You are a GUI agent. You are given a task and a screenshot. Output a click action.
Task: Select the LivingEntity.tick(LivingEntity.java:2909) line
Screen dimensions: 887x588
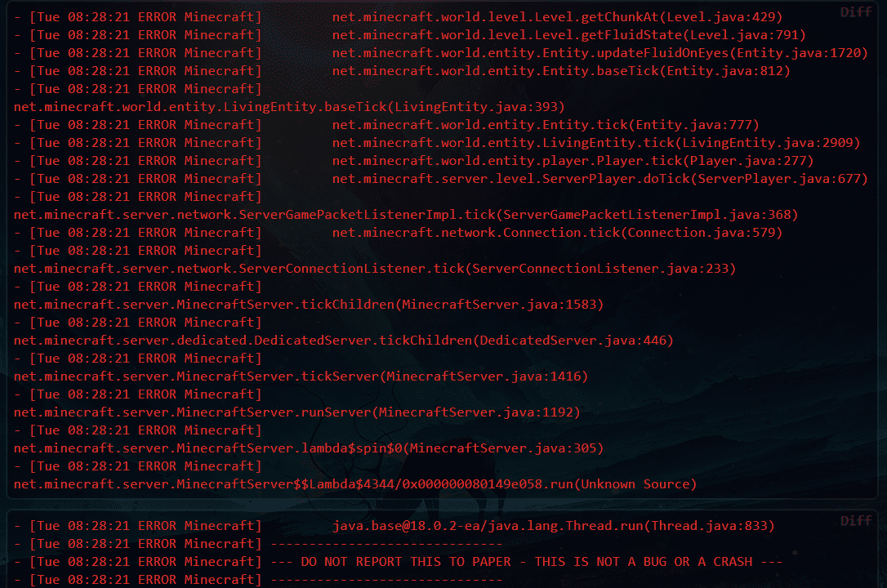point(437,143)
